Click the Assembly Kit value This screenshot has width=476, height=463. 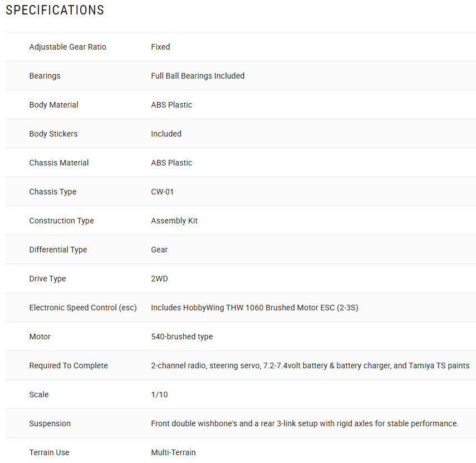(174, 221)
